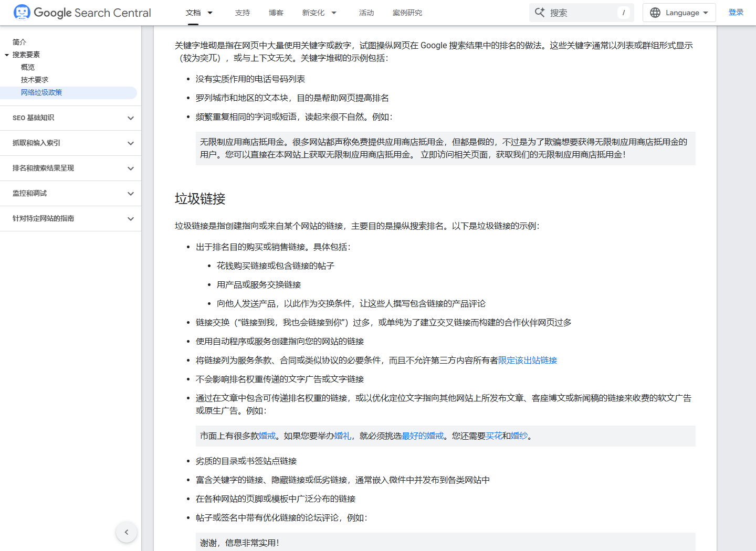Screen dimensions: 756x551
Task: Click the 买花 example link
Action: coord(494,436)
